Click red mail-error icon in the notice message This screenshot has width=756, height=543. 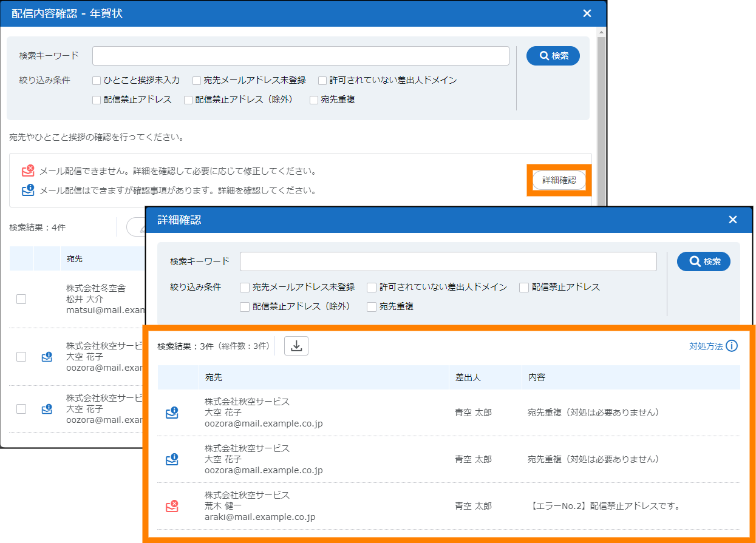tap(28, 171)
